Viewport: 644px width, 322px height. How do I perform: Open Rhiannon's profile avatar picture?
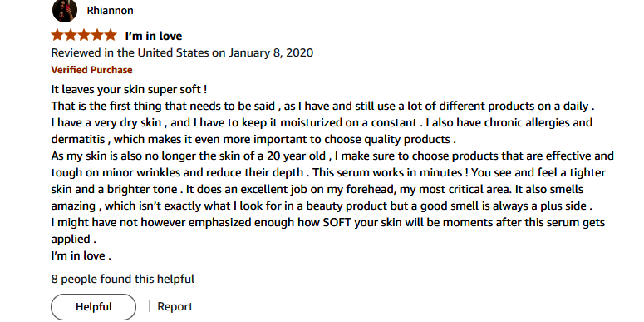(65, 10)
